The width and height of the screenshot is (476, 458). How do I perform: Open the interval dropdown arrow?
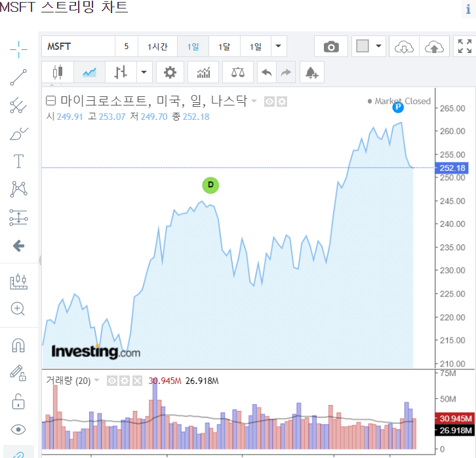(x=279, y=47)
